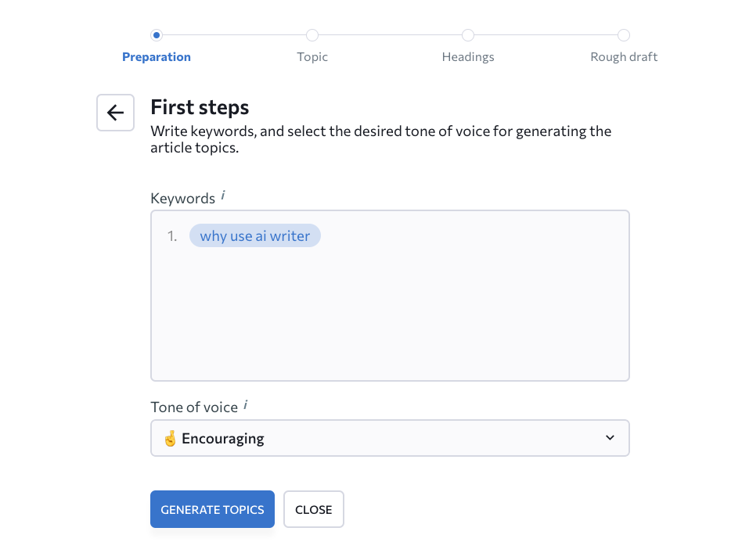This screenshot has width=742, height=560.
Task: Go to the Preparation step label
Action: point(157,57)
